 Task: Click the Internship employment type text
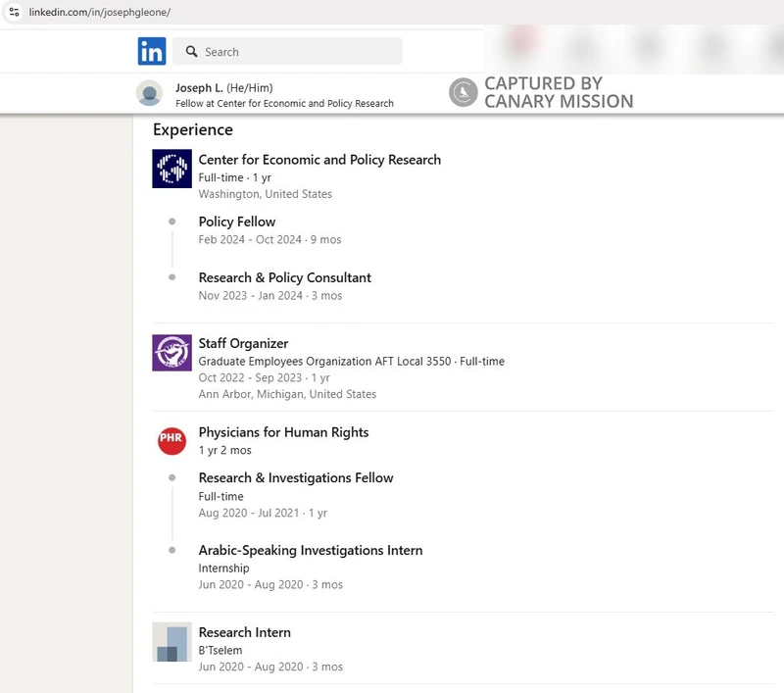click(223, 569)
